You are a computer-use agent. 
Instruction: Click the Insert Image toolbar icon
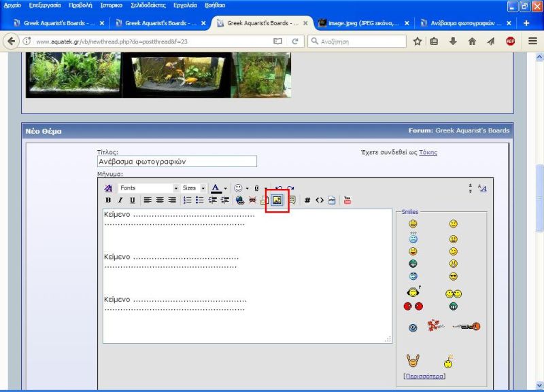(277, 200)
